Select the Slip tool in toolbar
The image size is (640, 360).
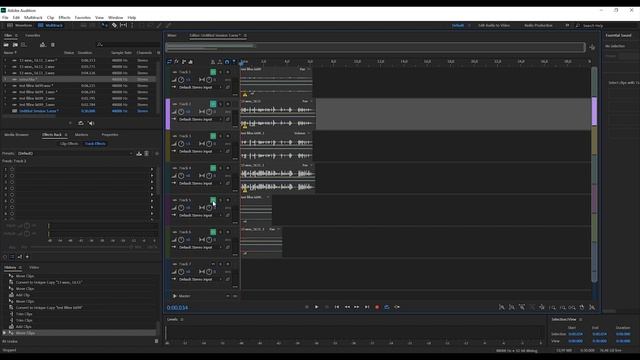point(123,25)
